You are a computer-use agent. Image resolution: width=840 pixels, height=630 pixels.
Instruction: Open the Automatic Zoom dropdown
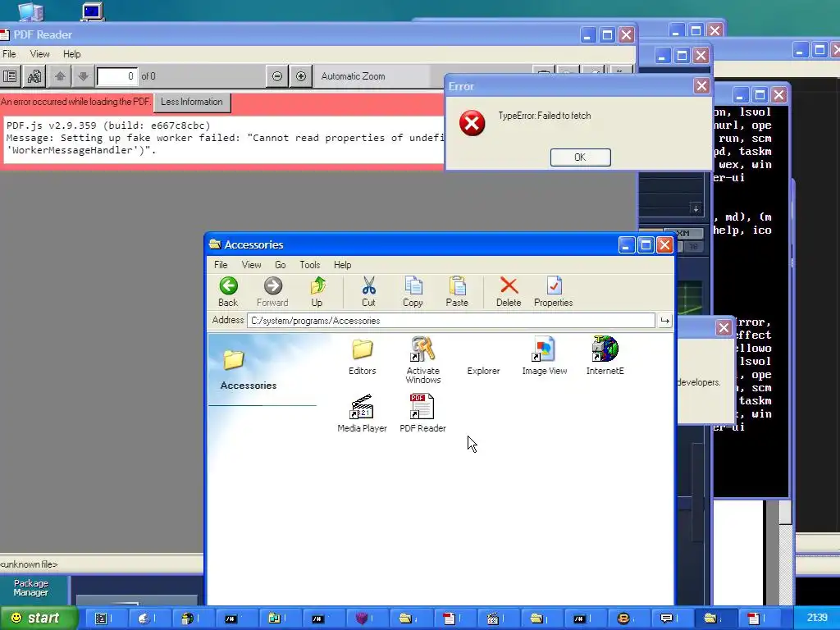click(373, 76)
